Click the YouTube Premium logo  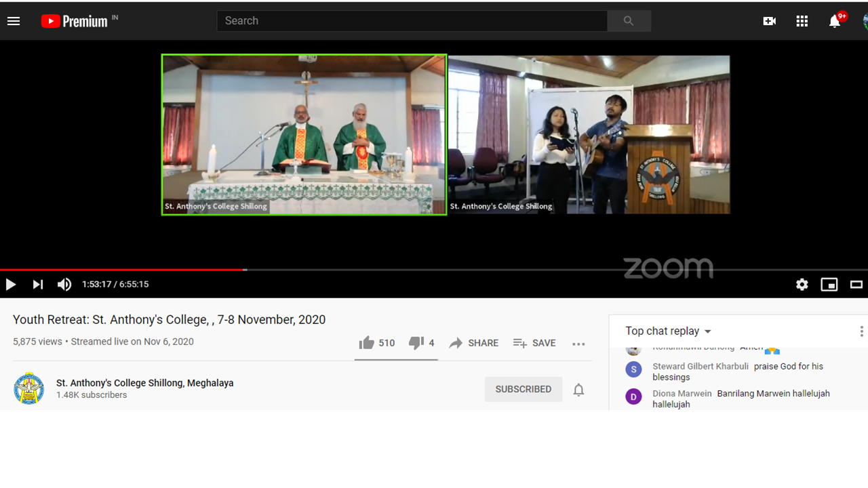click(x=74, y=21)
